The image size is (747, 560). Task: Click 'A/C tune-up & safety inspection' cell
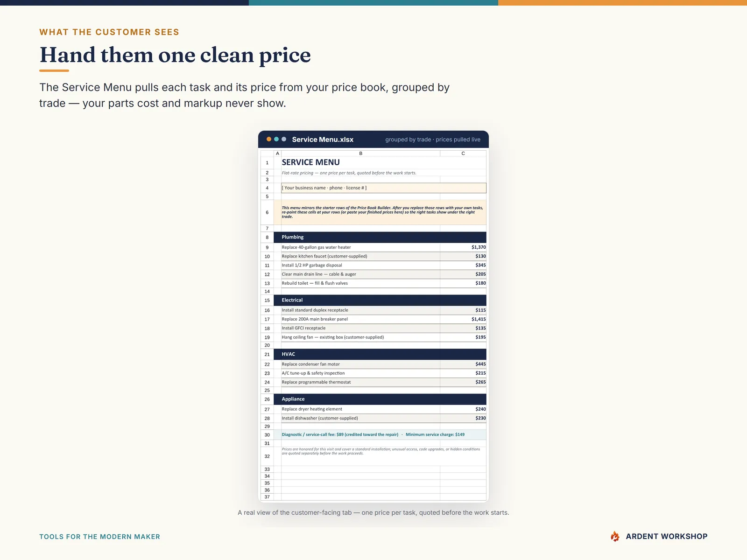coord(360,373)
